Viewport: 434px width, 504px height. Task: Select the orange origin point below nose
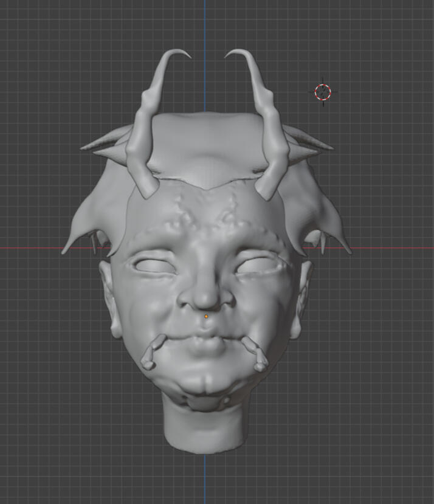coord(207,316)
